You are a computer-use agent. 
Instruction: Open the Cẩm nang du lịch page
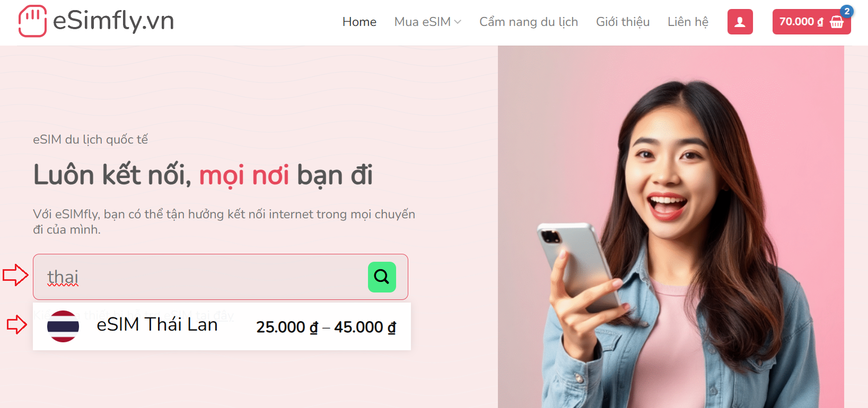529,22
